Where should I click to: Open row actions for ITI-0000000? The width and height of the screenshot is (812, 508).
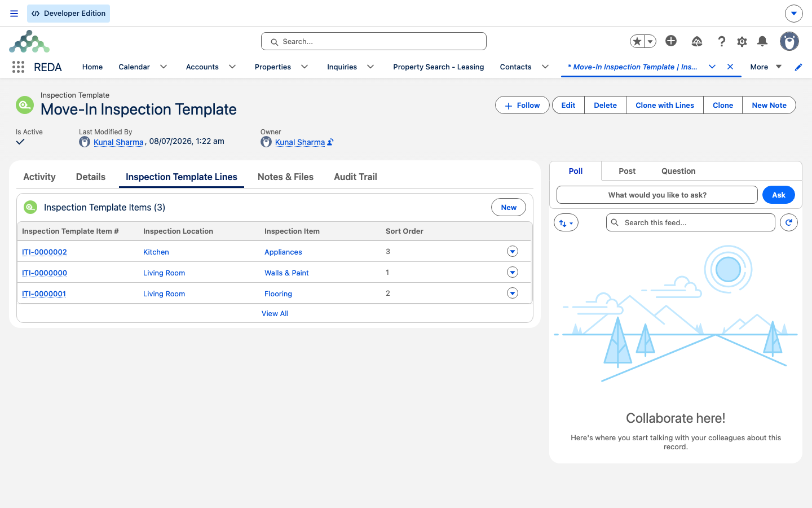pyautogui.click(x=513, y=272)
